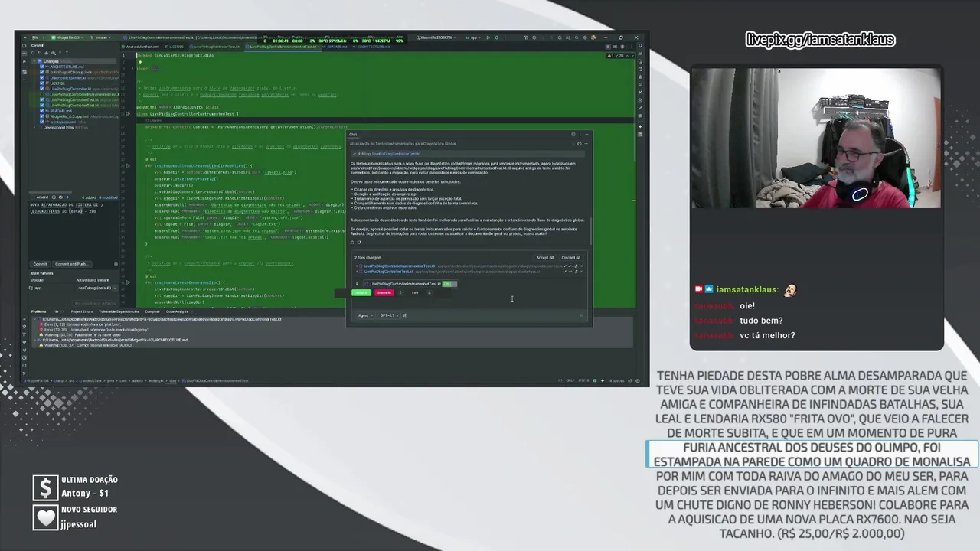Switch to the LivePixDiagControllerTest.kt editor tab
Screen dimensions: 980x551
(x=216, y=47)
